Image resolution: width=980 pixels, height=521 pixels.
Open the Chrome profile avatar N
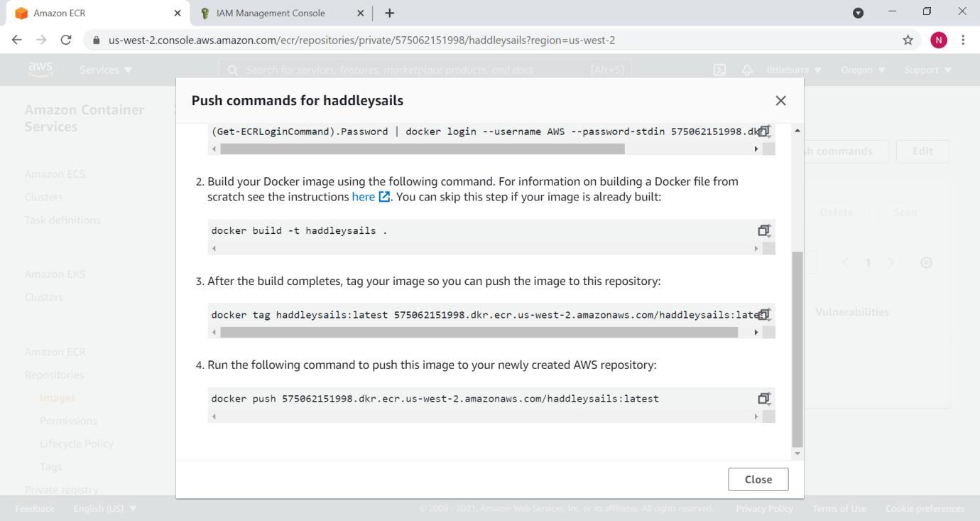[x=939, y=40]
